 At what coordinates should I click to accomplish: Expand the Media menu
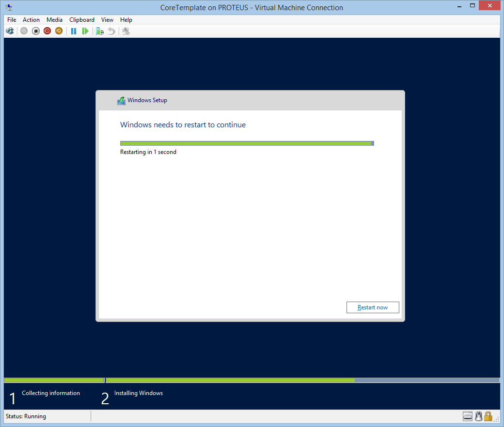[54, 20]
